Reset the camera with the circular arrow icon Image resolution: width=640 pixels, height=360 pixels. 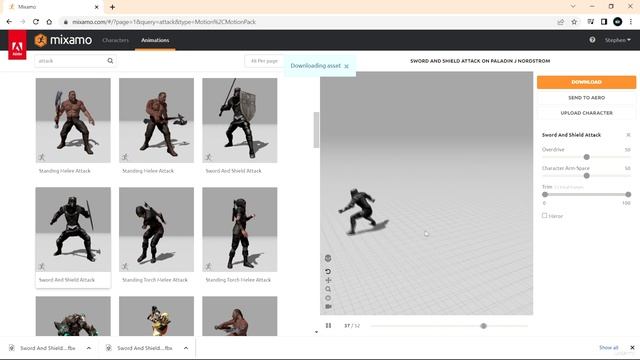tap(328, 271)
